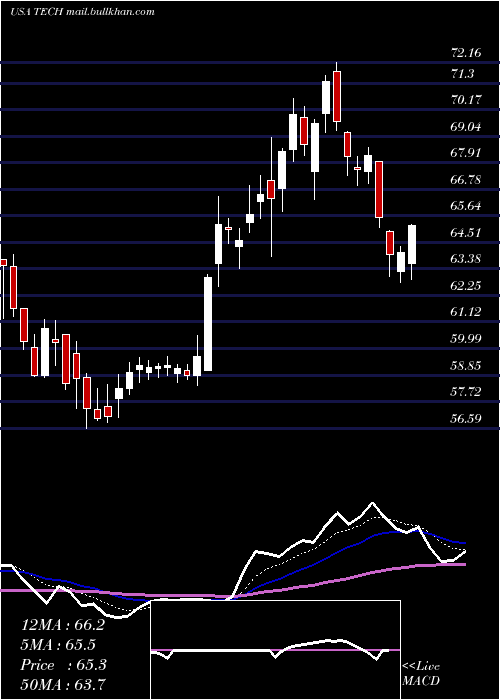Click the 56.59 price label
The width and height of the screenshot is (500, 700).
pyautogui.click(x=466, y=419)
